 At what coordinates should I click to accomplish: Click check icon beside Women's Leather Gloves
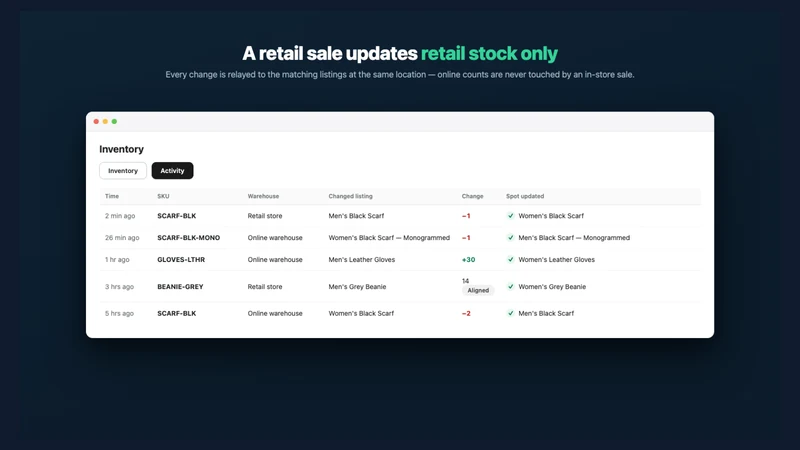click(510, 260)
